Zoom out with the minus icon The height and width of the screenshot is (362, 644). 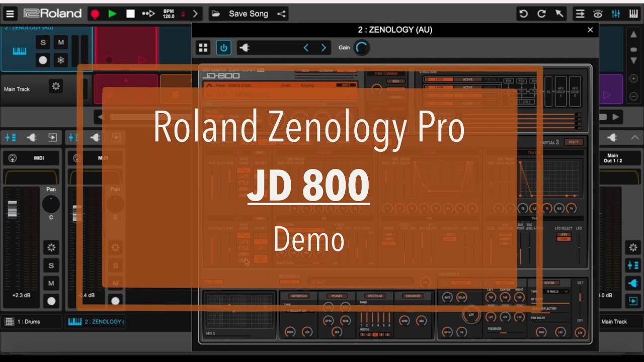[x=633, y=97]
